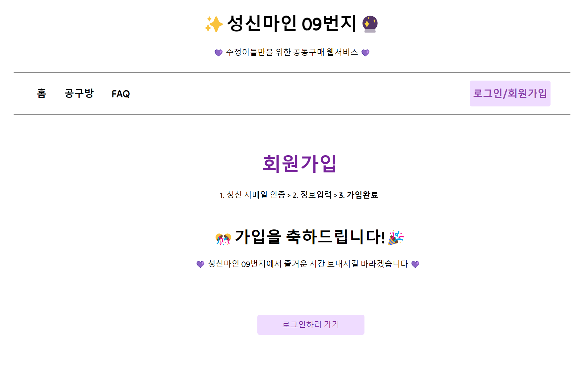Open the FAQ page from the navigation bar
Image resolution: width=588 pixels, height=380 pixels.
click(121, 94)
